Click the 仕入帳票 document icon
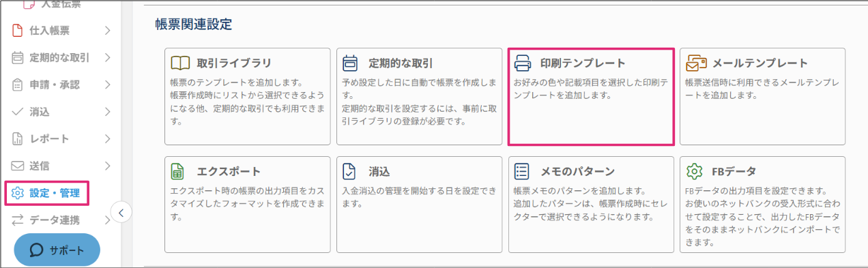Viewport: 868px width, 268px height. click(x=18, y=30)
